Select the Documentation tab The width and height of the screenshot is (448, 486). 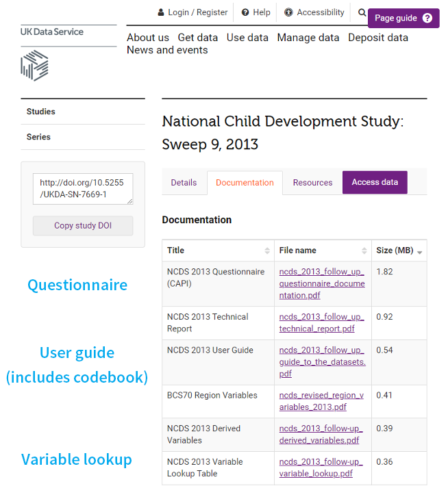(245, 183)
